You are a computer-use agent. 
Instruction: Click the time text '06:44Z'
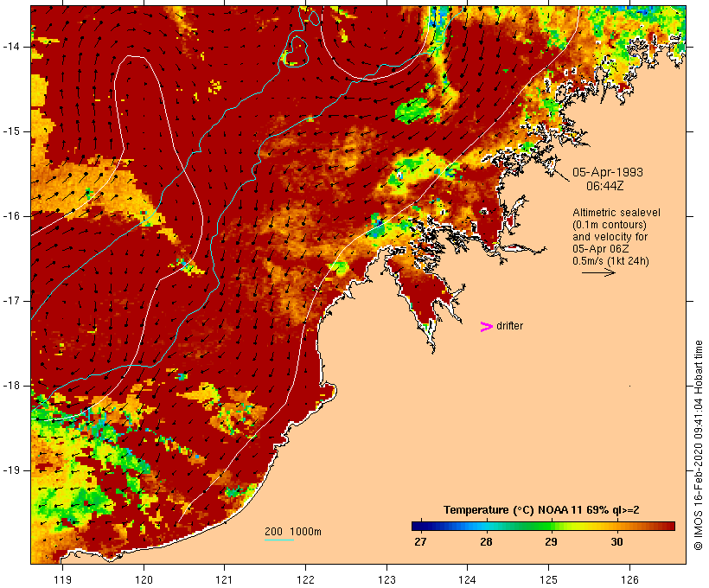point(605,186)
